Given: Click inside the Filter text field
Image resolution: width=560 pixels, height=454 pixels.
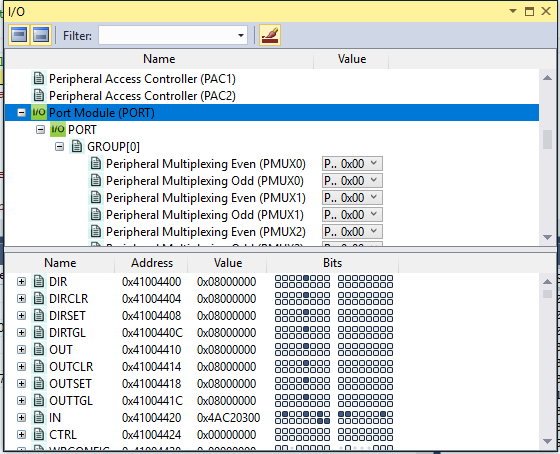Looking at the screenshot, I should 167,35.
